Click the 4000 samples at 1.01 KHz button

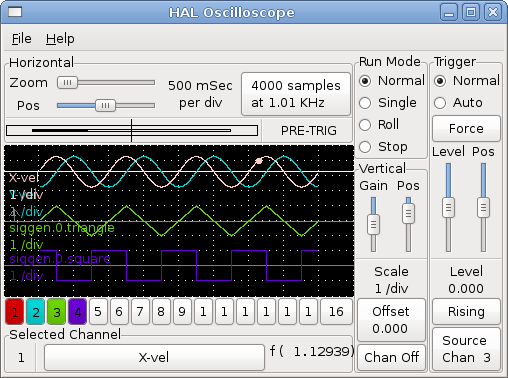pyautogui.click(x=296, y=94)
